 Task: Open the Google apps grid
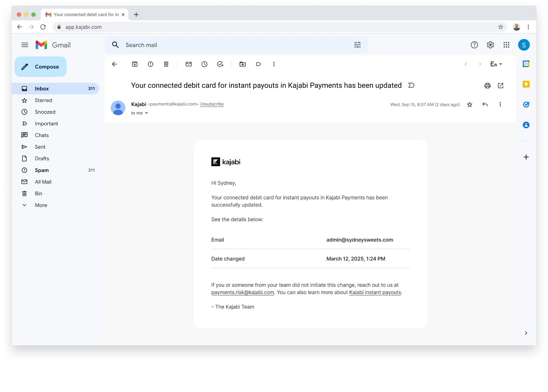point(507,45)
